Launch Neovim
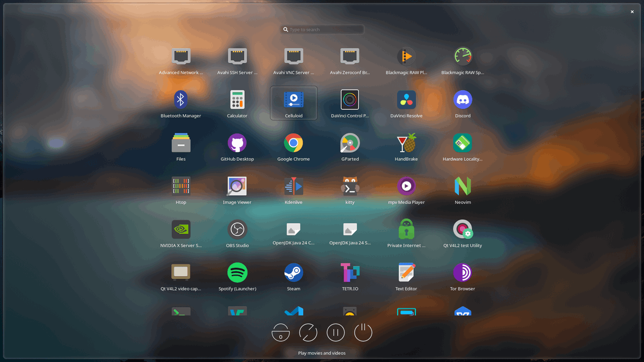The image size is (644, 362). [463, 190]
